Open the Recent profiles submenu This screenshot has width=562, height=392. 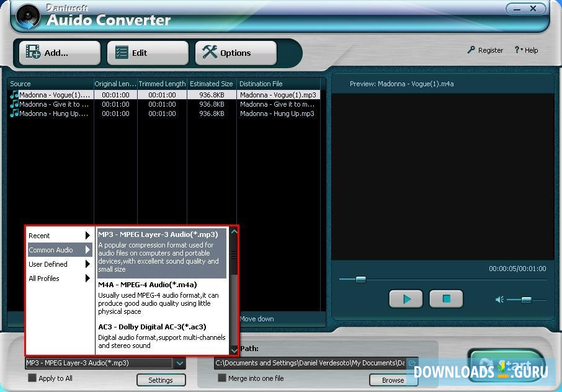60,236
